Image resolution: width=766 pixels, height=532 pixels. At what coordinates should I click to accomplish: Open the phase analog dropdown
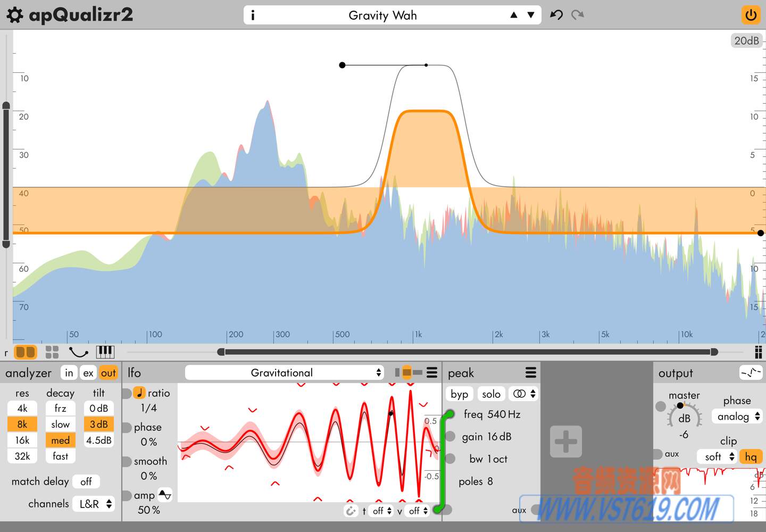(x=737, y=417)
